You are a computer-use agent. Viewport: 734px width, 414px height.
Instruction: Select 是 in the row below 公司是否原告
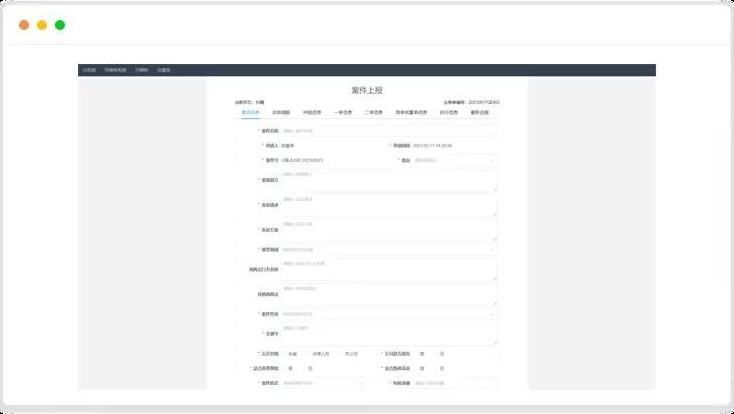420,369
